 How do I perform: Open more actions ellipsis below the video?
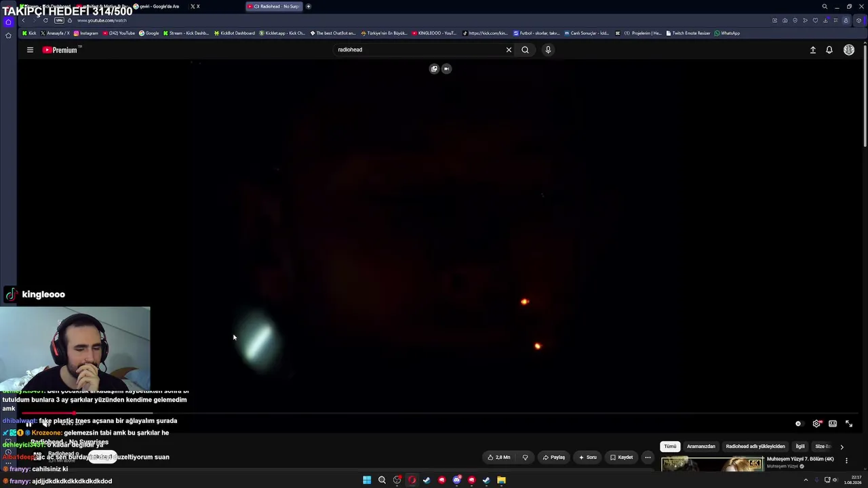pyautogui.click(x=648, y=457)
